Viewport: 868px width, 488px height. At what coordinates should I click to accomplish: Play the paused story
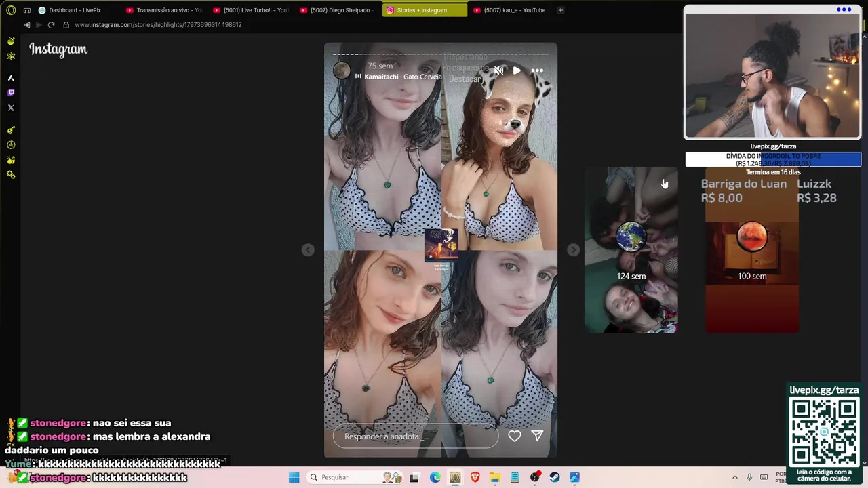point(517,70)
